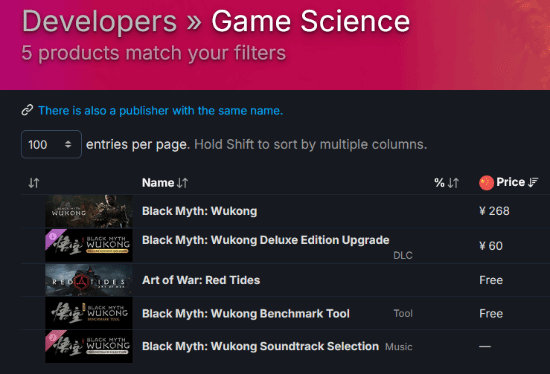Viewport: 550px width, 374px height.
Task: Click the Free price for Red Tides
Action: pos(491,280)
